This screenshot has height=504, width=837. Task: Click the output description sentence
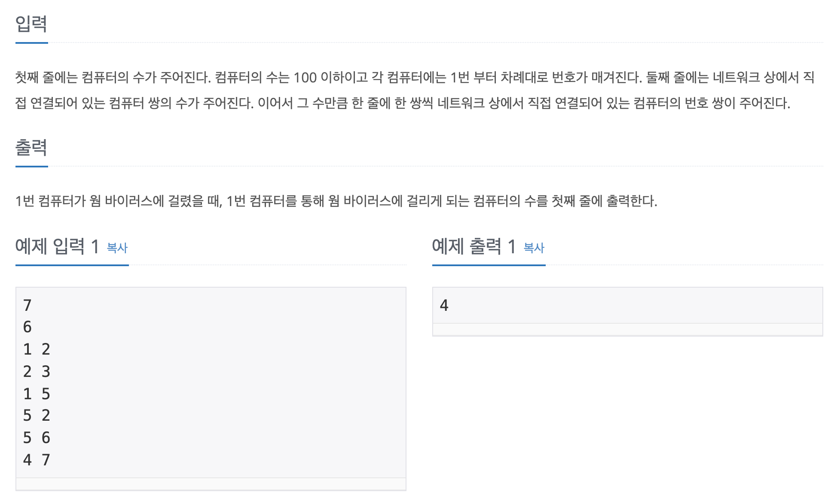[336, 201]
